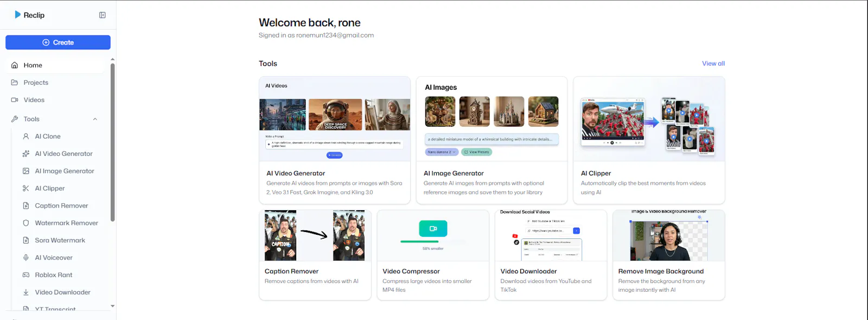Click View Presets in AI Images card
This screenshot has height=320, width=868.
click(x=477, y=152)
